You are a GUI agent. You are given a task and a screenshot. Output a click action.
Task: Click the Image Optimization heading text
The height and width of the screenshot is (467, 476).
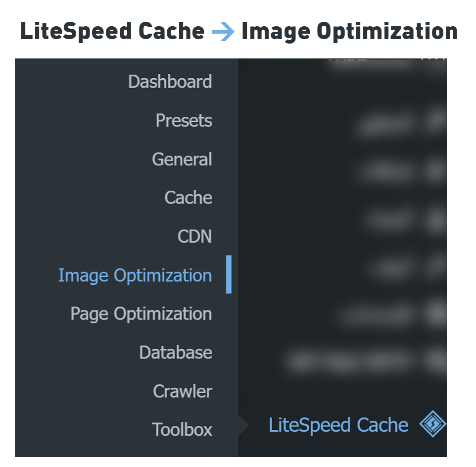click(x=349, y=31)
